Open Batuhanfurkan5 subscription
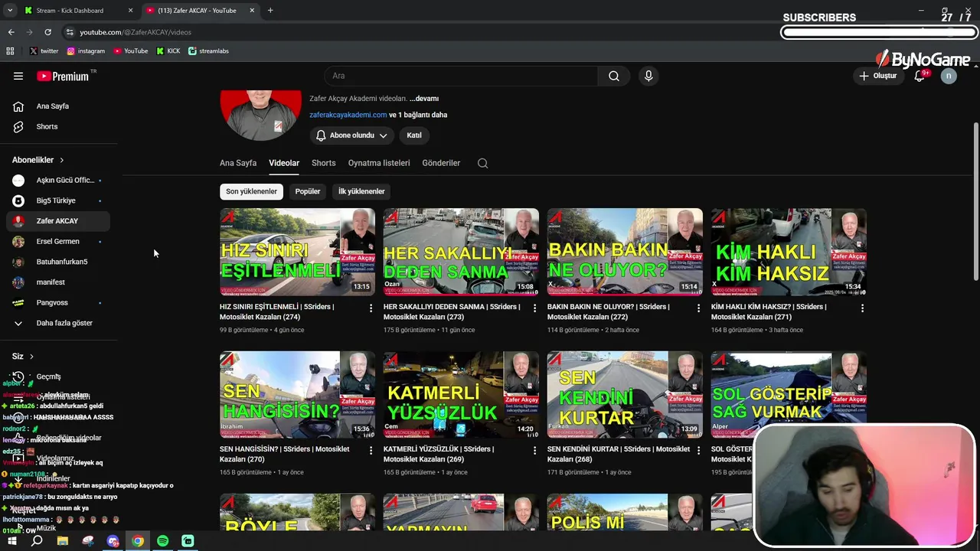980x551 pixels. (58, 262)
